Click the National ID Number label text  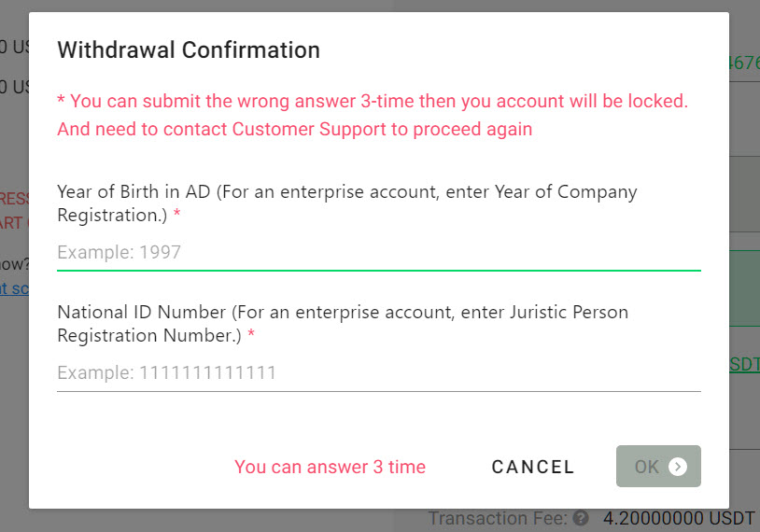[343, 324]
